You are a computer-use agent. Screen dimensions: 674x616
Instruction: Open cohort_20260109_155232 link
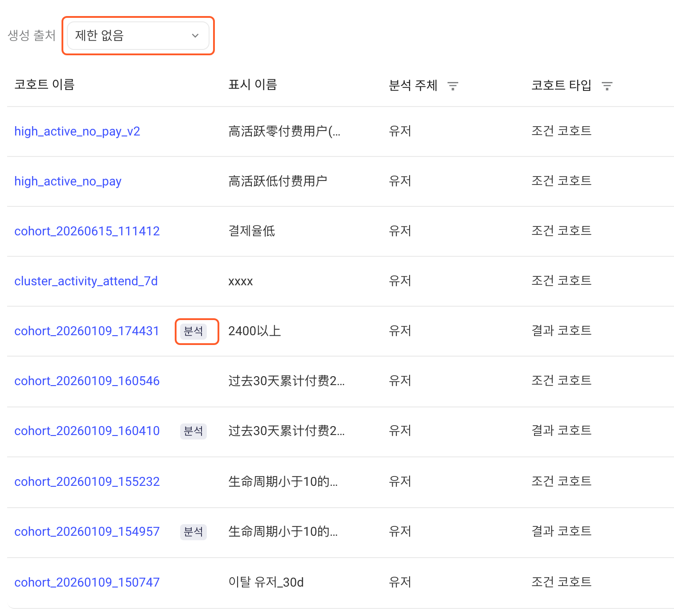[x=87, y=482]
